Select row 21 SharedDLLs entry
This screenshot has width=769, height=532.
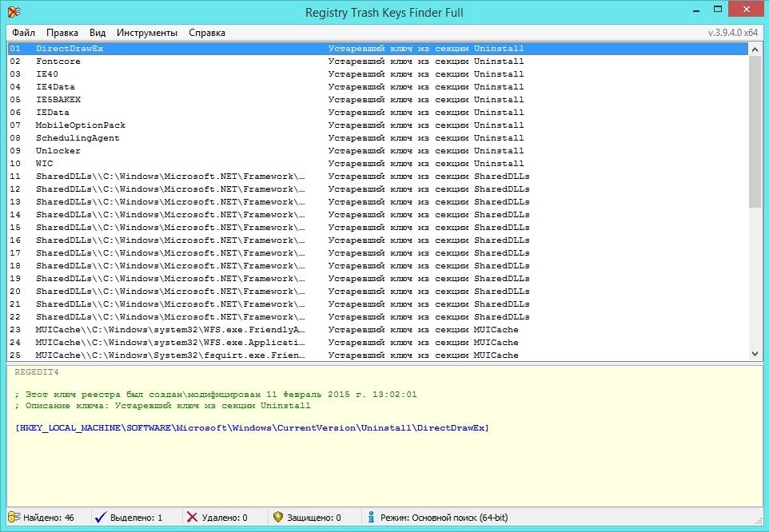click(377, 304)
